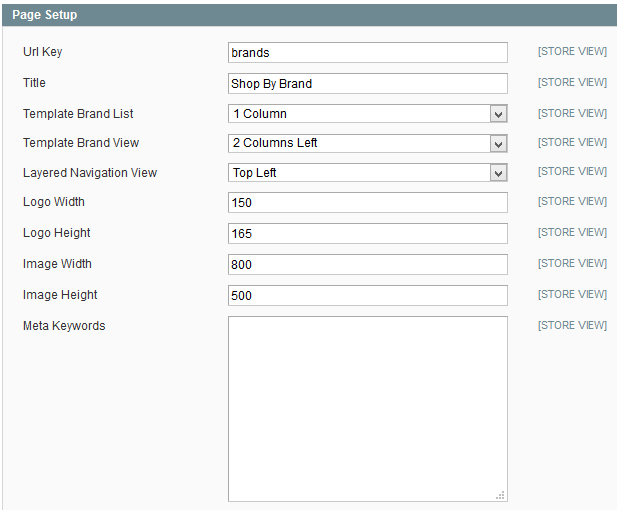Click the Template Brand List label
Image resolution: width=617 pixels, height=510 pixels.
coord(78,114)
